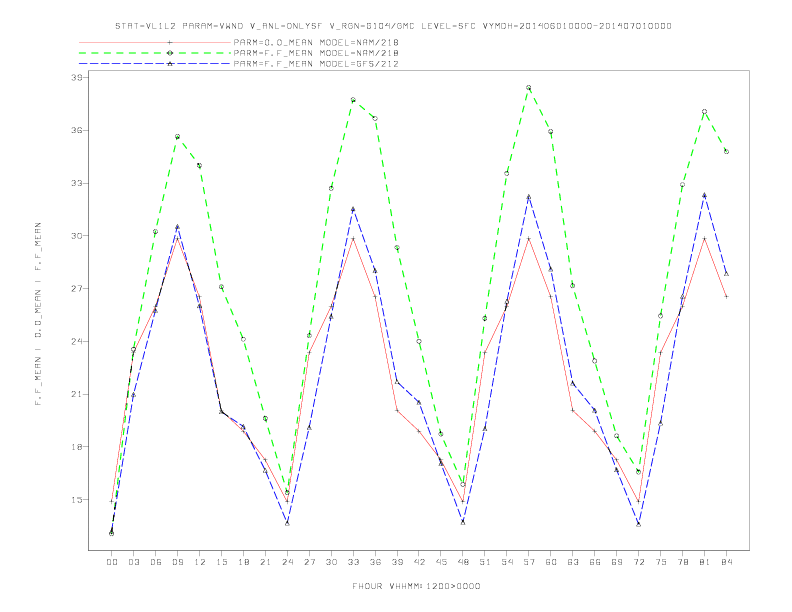The width and height of the screenshot is (792, 612).
Task: Select legend text PARM=O.O_MEAN MODEL=NAM/218
Action: (316, 42)
